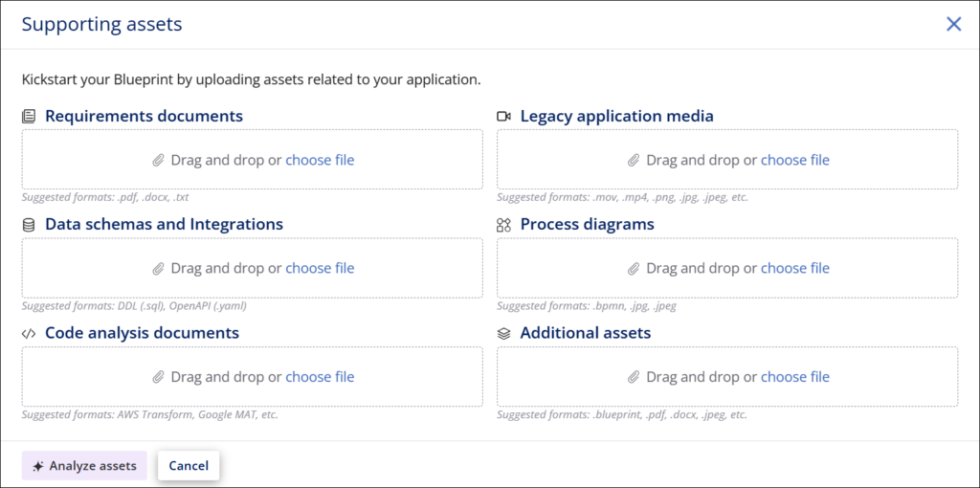
Task: Close the Supporting assets dialog with X
Action: coord(953,24)
